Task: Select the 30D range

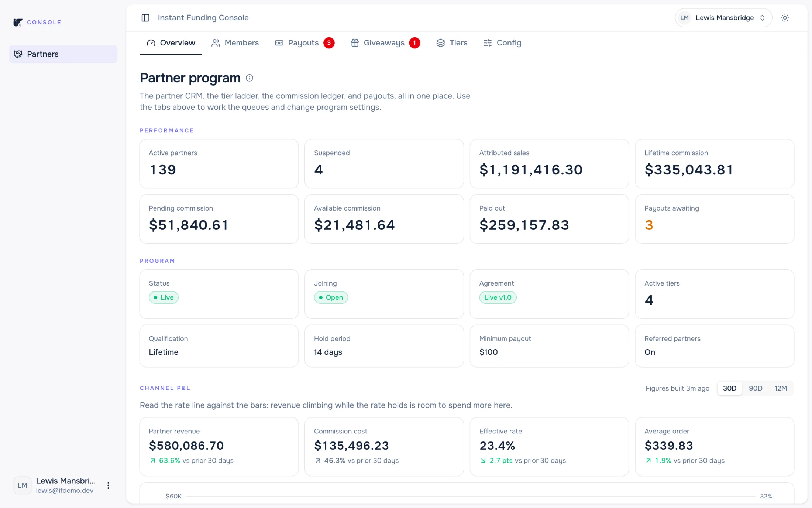Action: coord(729,388)
